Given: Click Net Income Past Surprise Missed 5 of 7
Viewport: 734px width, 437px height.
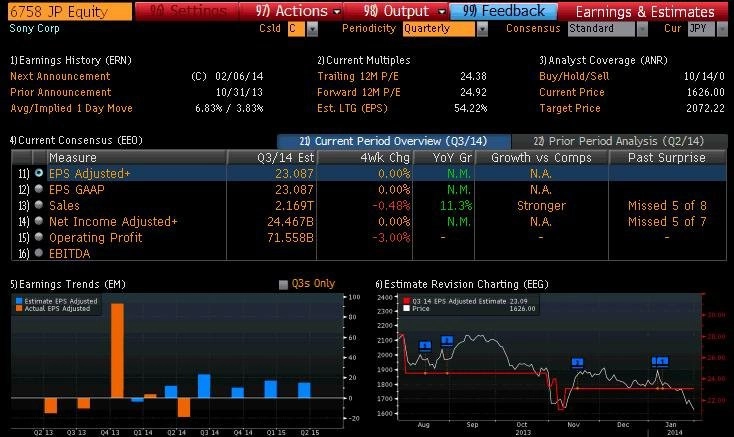Looking at the screenshot, I should point(667,221).
